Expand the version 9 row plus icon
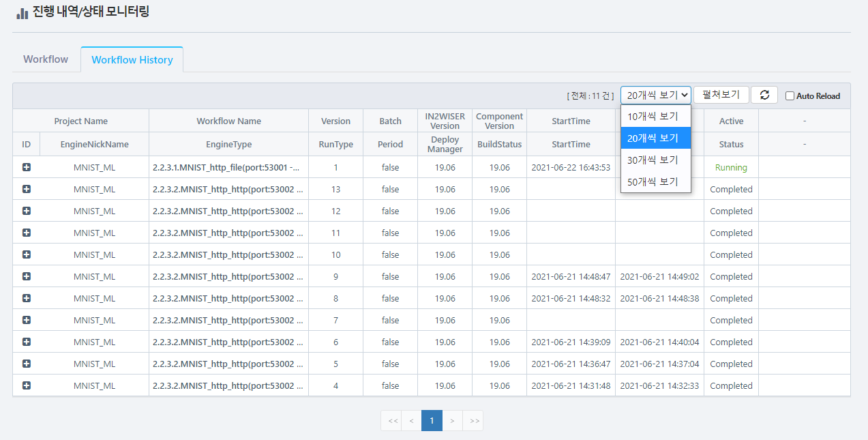This screenshot has height=440, width=868. point(27,276)
